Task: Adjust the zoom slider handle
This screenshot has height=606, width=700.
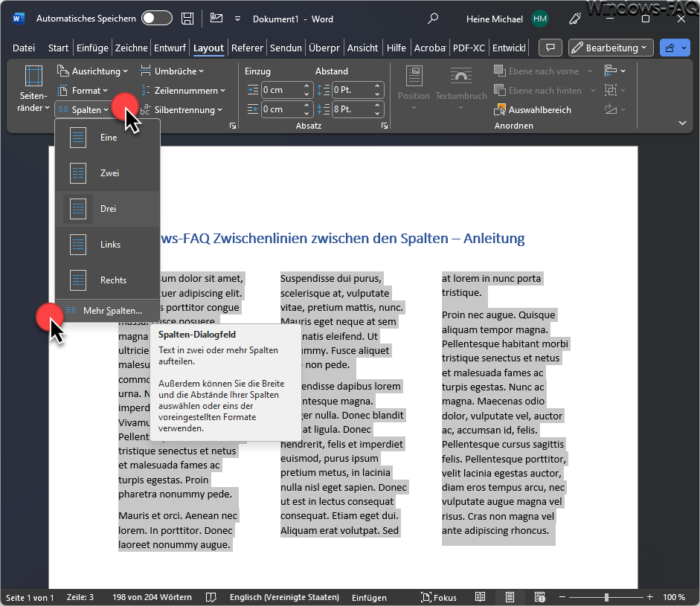Action: [x=606, y=597]
